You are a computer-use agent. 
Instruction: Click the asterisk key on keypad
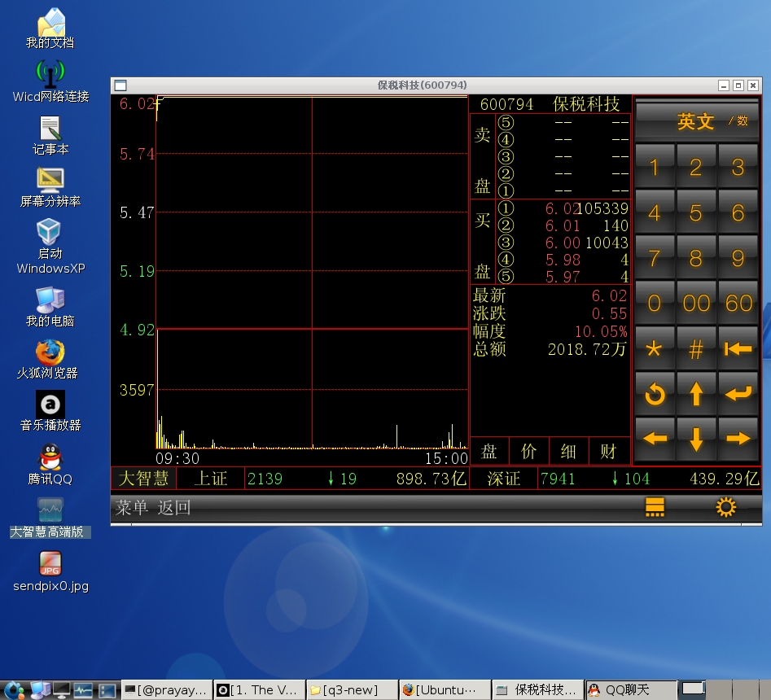pos(655,349)
